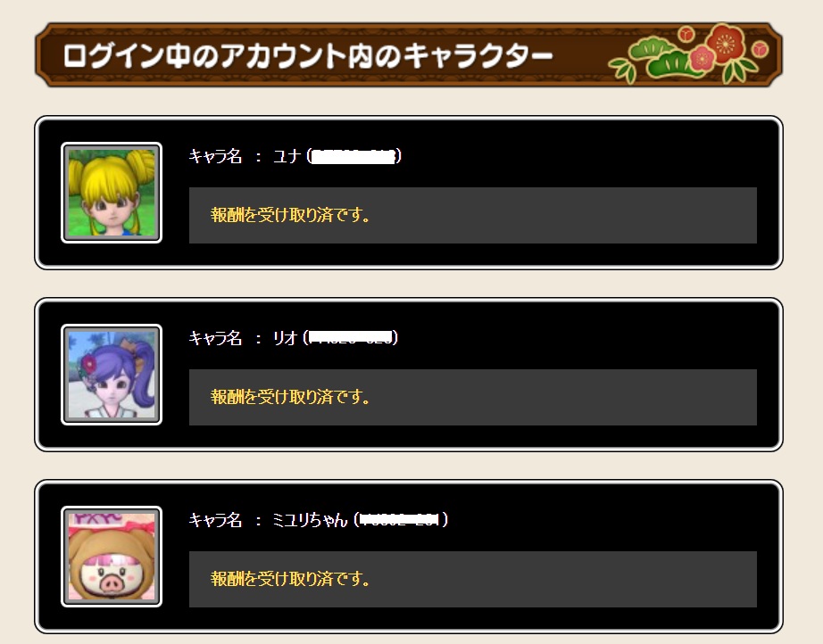Click the キャラ名 label in ミユリちゃん card
823x644 pixels.
pos(215,520)
